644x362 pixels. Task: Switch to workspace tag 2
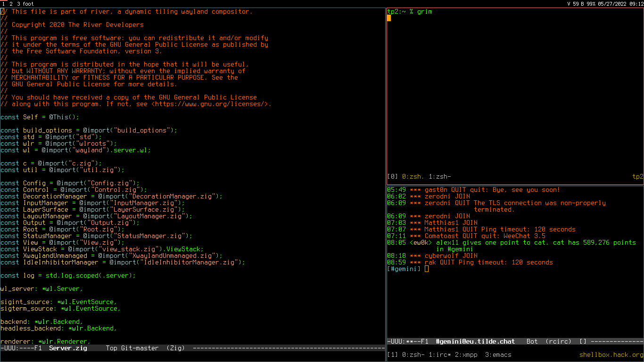coord(11,3)
